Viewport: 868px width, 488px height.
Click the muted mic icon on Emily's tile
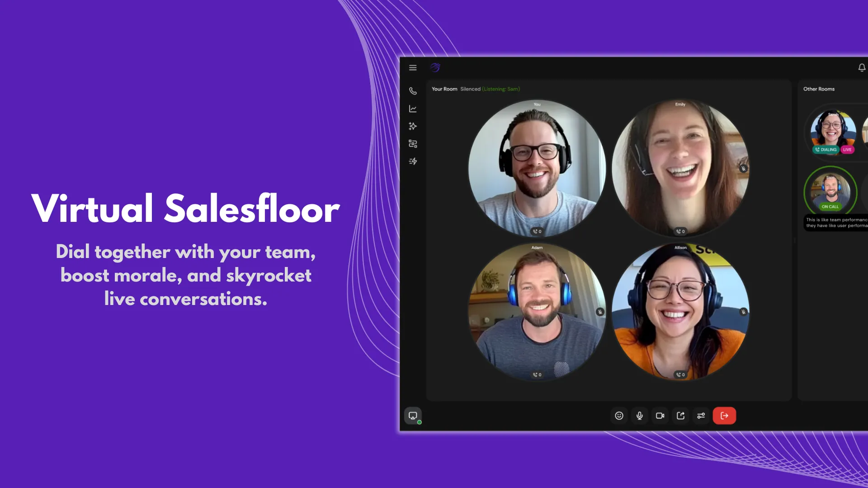tap(743, 169)
